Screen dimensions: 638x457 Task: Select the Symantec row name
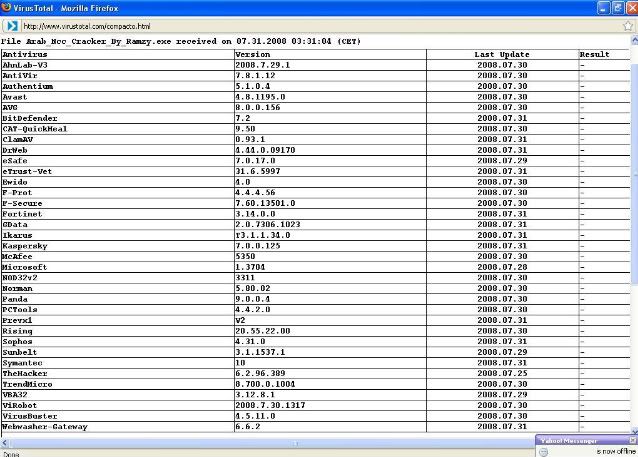22,363
